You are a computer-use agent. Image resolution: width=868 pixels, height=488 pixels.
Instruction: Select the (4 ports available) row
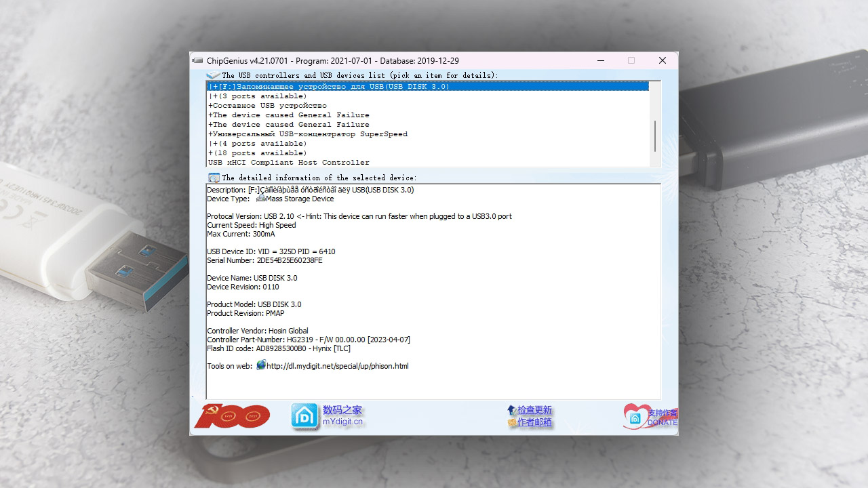428,143
